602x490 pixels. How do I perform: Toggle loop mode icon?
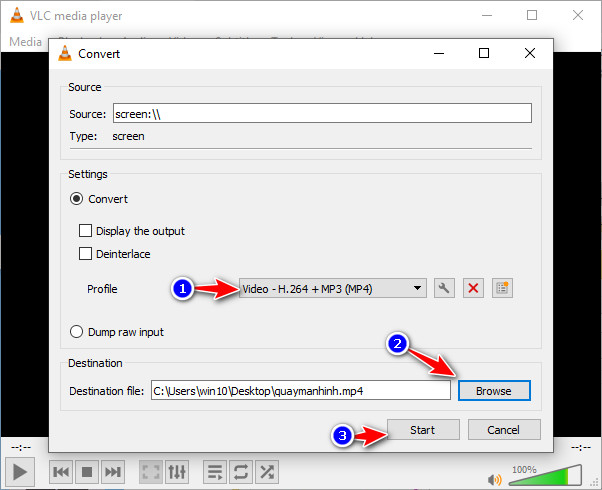241,472
